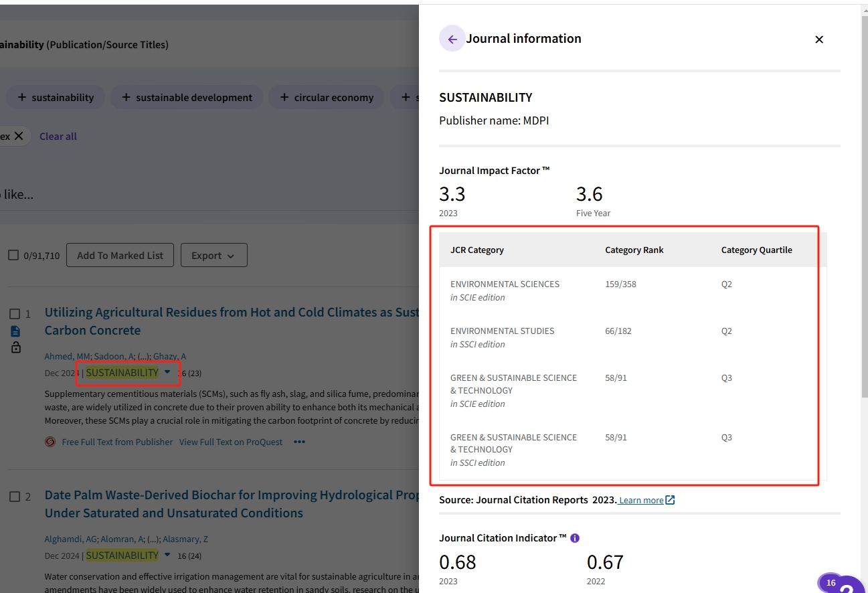Click GREEN & SUSTAINABLE SCIENCE SCIE edition row
Screen dimensions: 868x593
pos(632,390)
